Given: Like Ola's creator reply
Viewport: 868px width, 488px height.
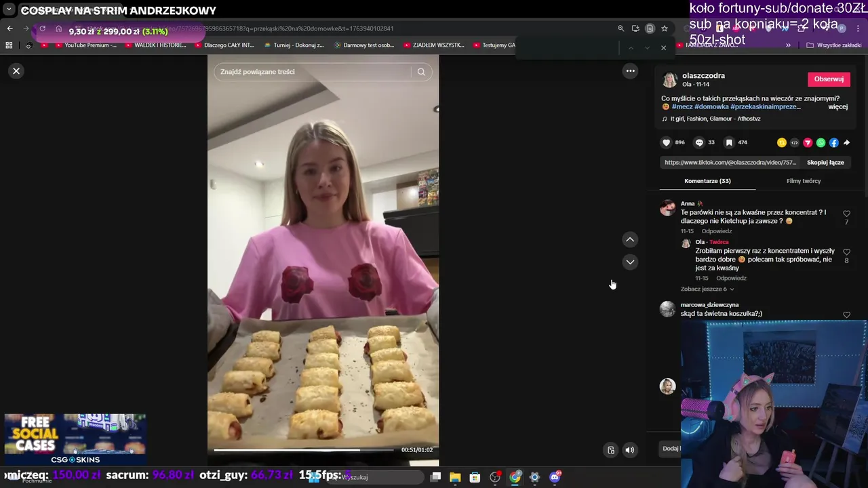Looking at the screenshot, I should [846, 252].
